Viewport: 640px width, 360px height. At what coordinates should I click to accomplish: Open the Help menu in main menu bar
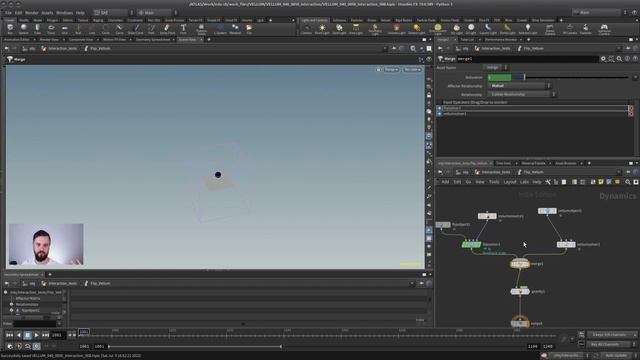pyautogui.click(x=80, y=13)
